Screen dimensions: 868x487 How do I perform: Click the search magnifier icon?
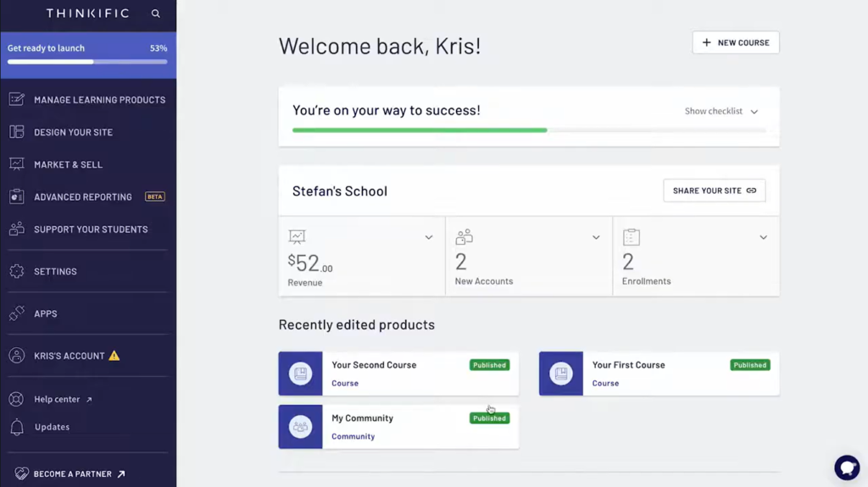(156, 14)
